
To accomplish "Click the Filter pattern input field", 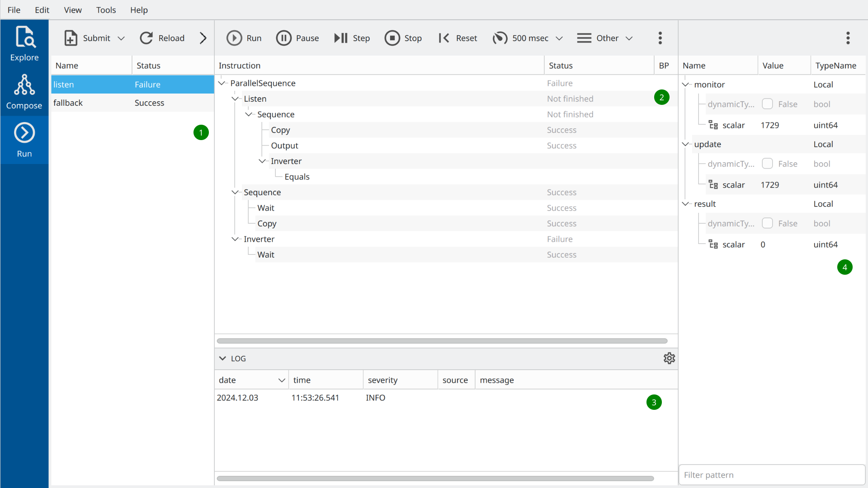I will click(771, 475).
